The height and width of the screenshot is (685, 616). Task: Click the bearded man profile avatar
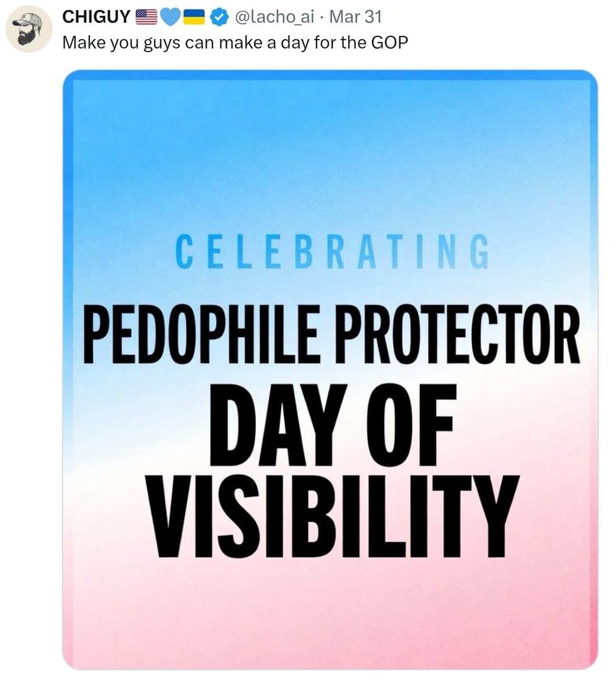(28, 29)
